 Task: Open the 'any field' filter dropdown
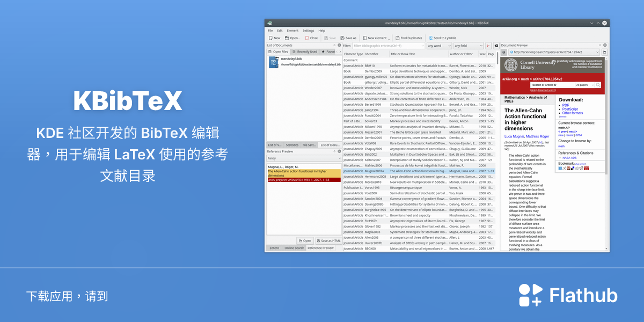(x=469, y=46)
